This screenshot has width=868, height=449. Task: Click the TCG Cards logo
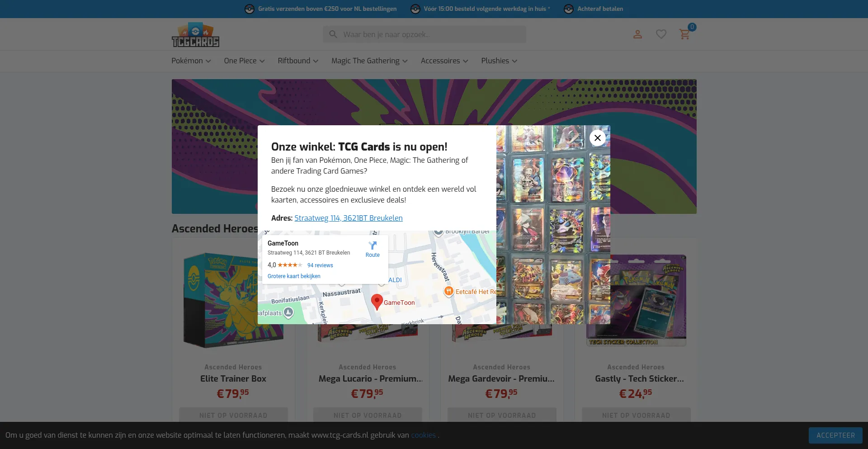click(x=195, y=35)
